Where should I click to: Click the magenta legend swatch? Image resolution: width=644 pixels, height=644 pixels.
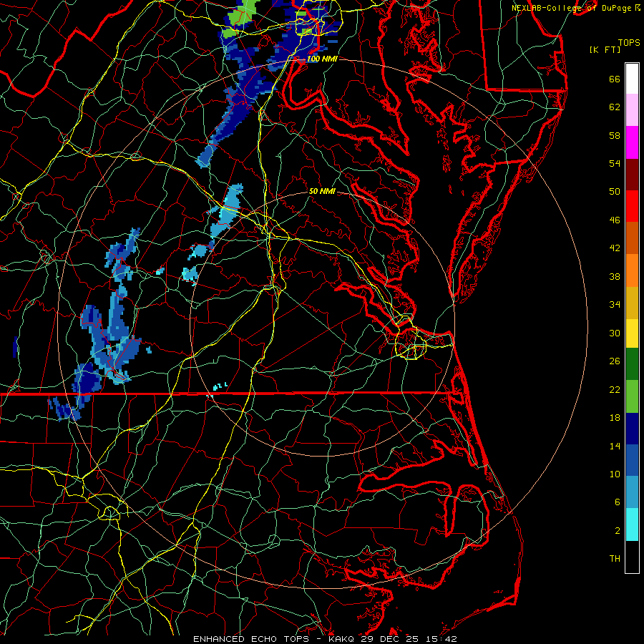coord(632,142)
